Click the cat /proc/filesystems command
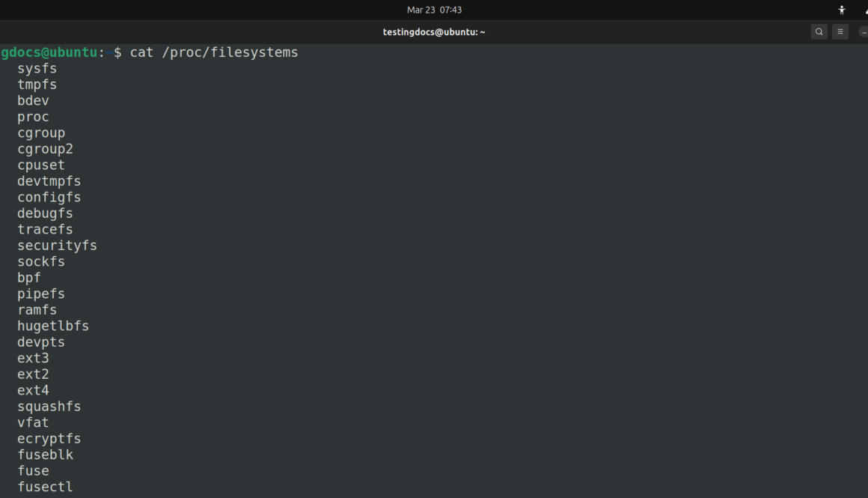The width and height of the screenshot is (868, 498). 214,52
